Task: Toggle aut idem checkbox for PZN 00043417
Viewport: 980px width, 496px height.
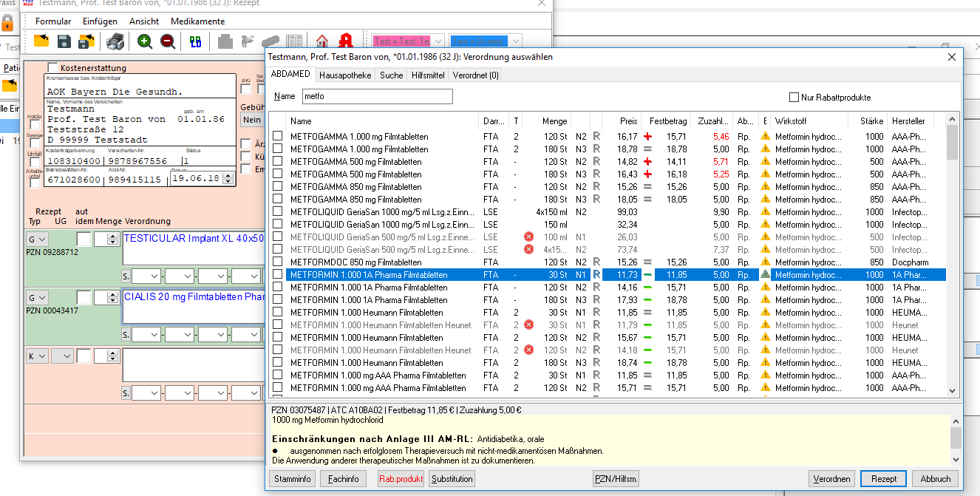Action: (x=84, y=297)
